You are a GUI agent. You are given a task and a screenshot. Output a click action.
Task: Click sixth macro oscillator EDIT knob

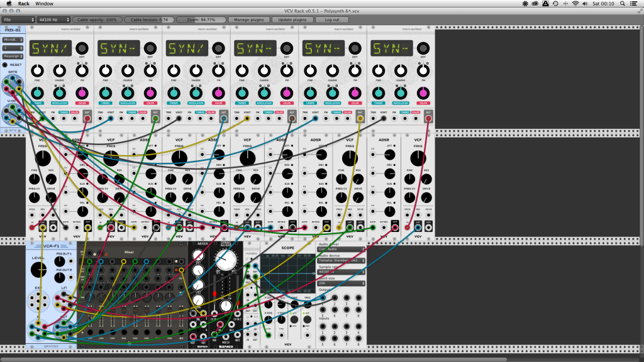423,48
